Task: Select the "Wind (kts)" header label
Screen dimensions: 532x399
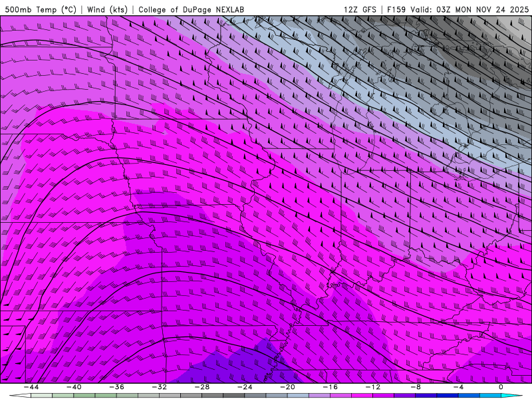Action: coord(107,9)
